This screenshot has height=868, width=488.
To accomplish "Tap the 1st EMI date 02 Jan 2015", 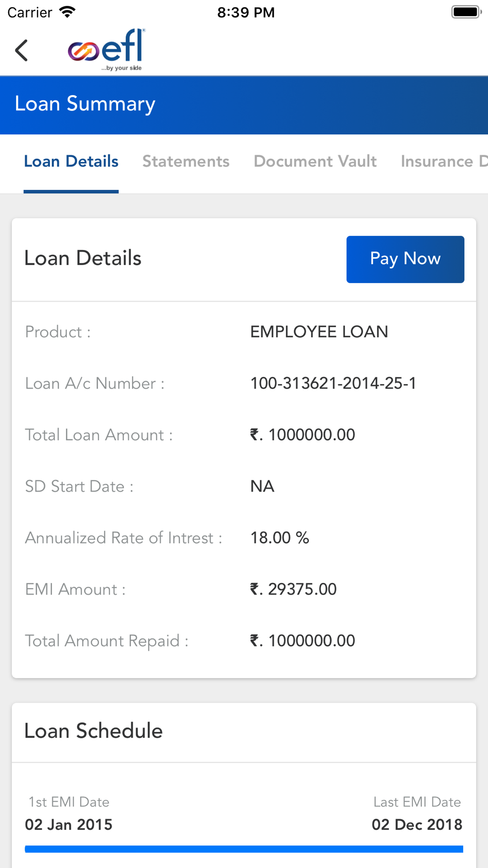I will (69, 825).
